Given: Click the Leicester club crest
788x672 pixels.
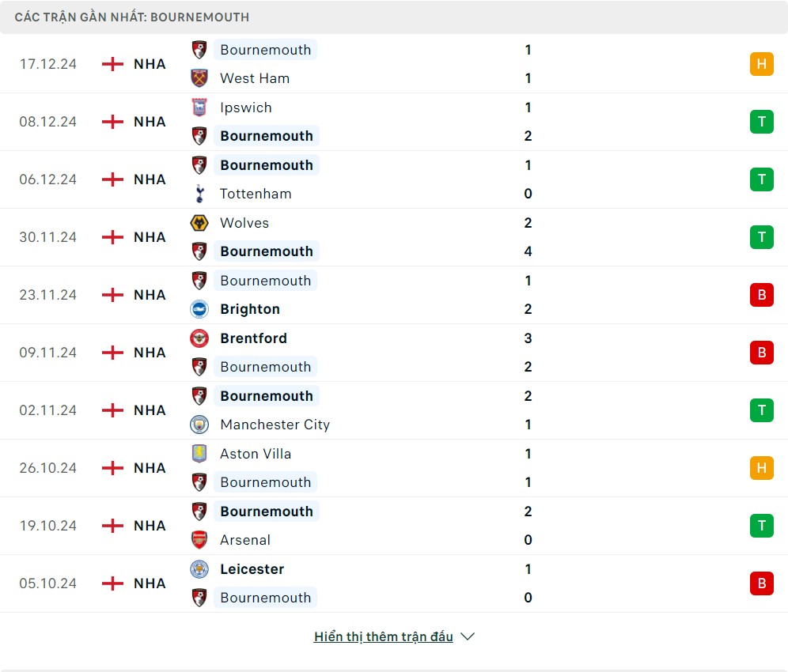Looking at the screenshot, I should pos(199,569).
